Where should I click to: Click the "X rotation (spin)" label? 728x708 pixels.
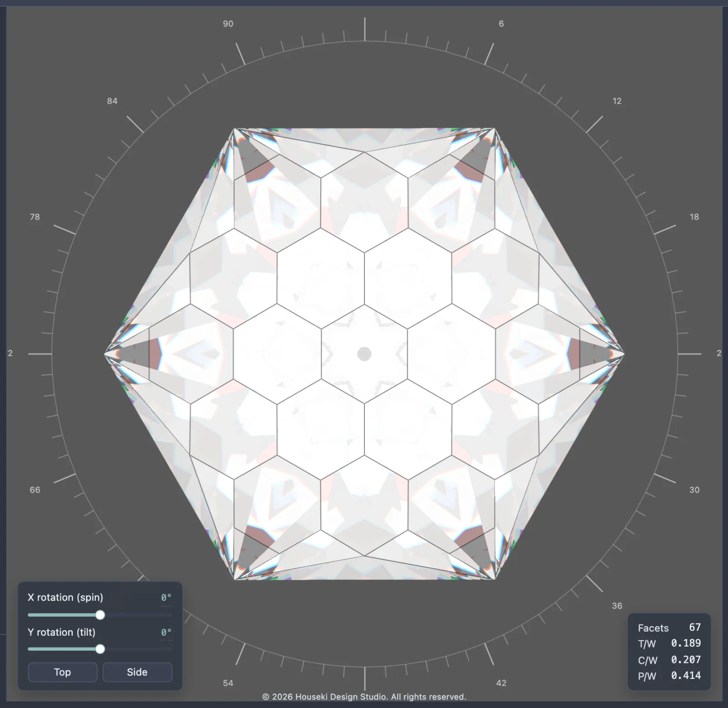click(x=66, y=598)
